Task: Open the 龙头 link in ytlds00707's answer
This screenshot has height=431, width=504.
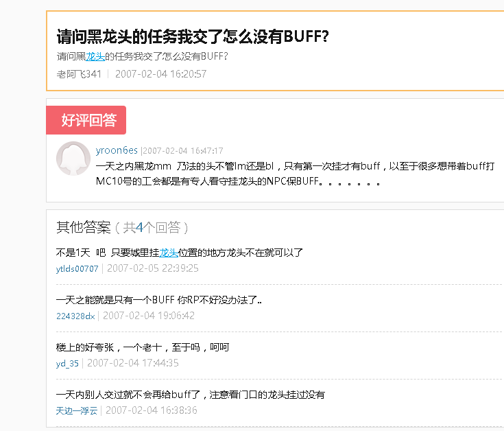Action: 168,253
